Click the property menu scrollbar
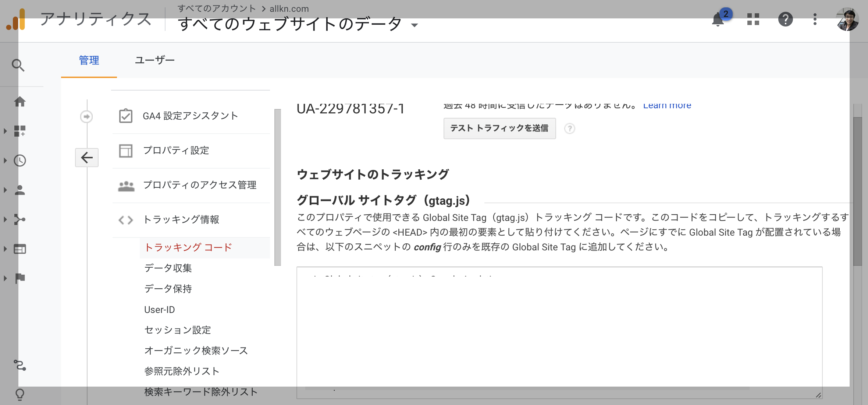Image resolution: width=868 pixels, height=405 pixels. 278,187
